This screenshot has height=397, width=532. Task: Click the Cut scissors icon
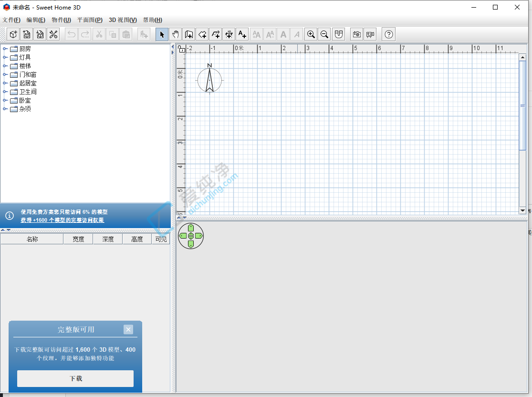click(99, 34)
